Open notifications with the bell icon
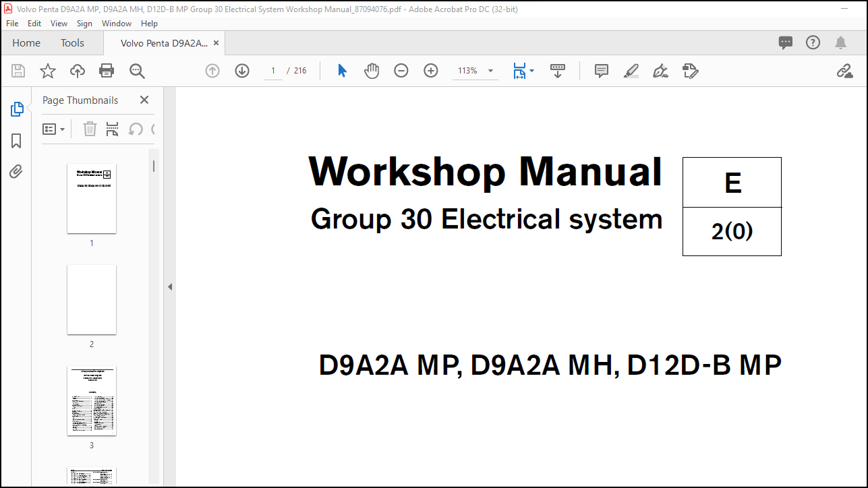Image resolution: width=868 pixels, height=488 pixels. click(840, 43)
